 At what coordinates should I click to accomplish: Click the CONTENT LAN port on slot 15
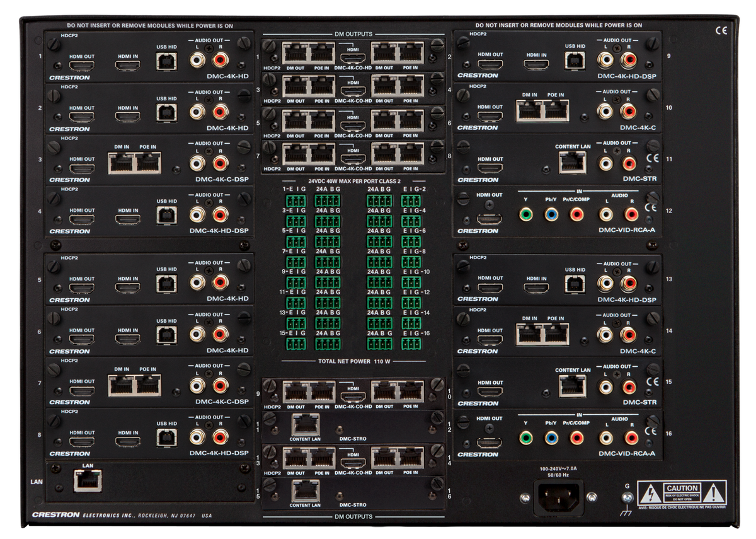573,386
